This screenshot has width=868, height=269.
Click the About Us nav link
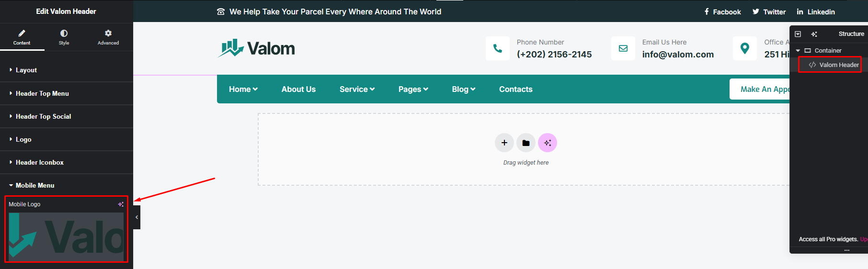point(298,89)
